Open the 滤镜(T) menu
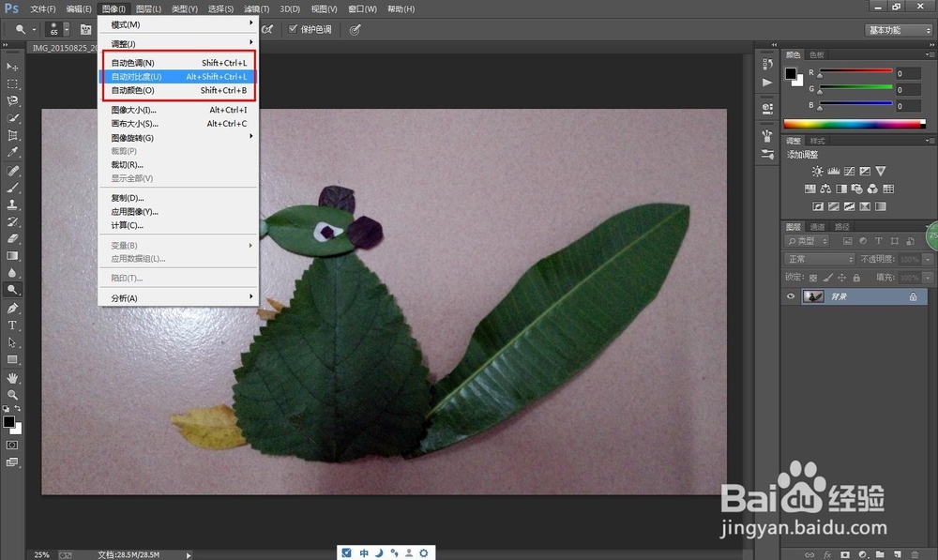The width and height of the screenshot is (938, 560). tap(257, 9)
